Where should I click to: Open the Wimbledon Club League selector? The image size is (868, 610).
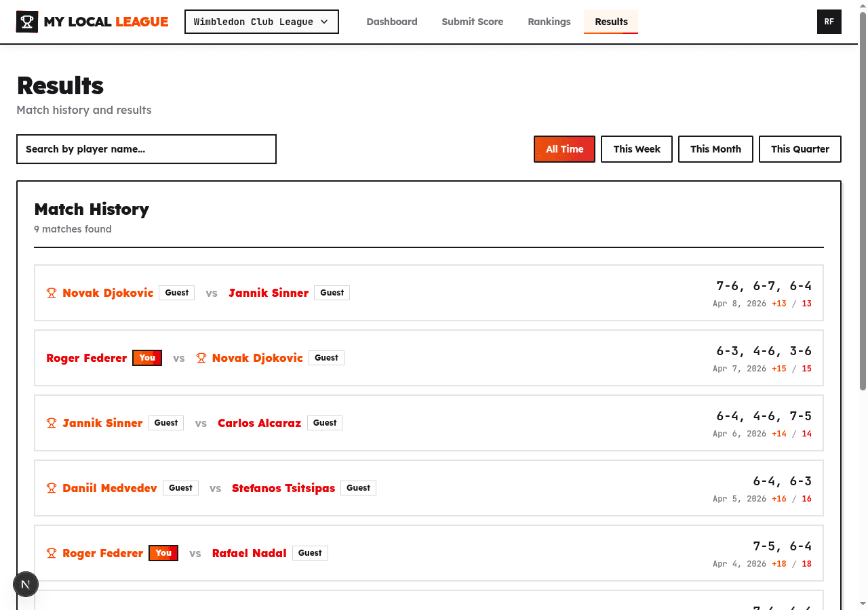tap(261, 21)
